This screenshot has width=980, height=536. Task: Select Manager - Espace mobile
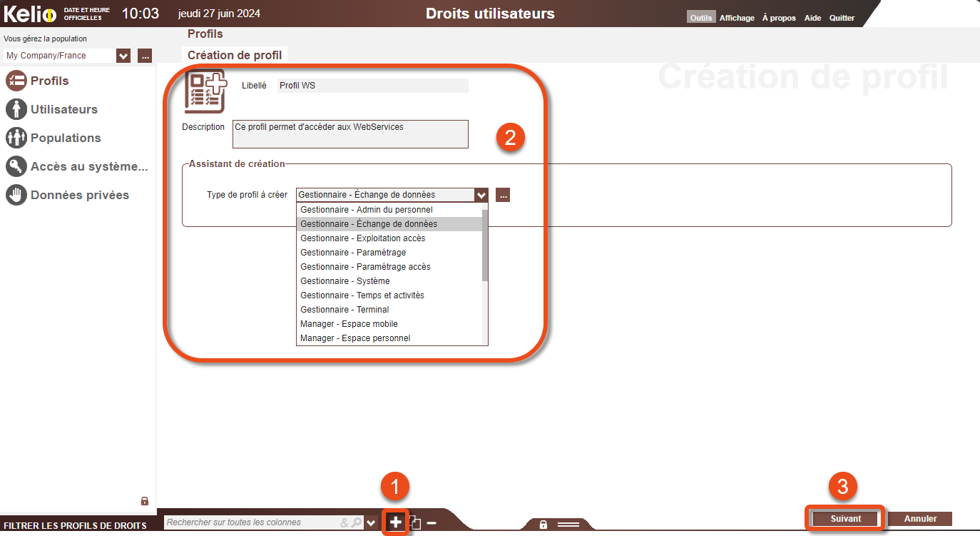[x=389, y=324]
